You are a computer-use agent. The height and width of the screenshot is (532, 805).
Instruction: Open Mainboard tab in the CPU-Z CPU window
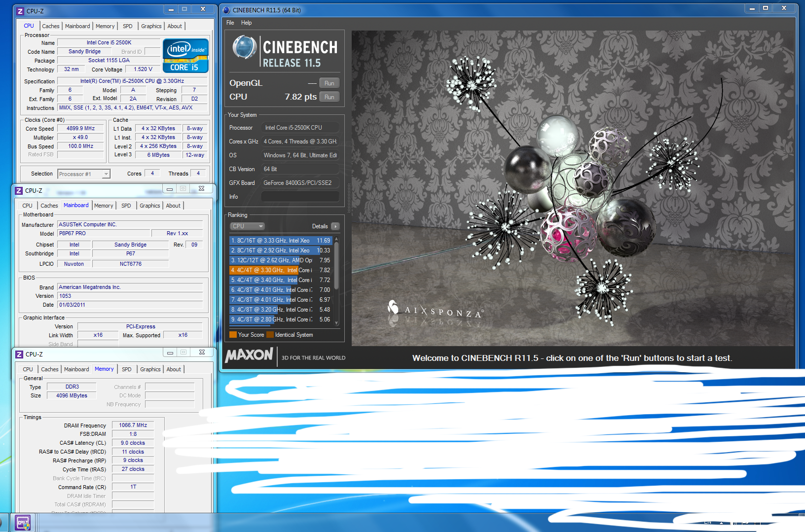point(77,26)
